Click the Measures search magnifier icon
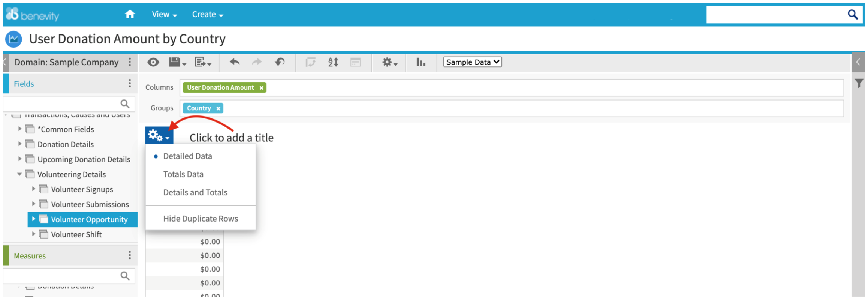 [x=125, y=276]
